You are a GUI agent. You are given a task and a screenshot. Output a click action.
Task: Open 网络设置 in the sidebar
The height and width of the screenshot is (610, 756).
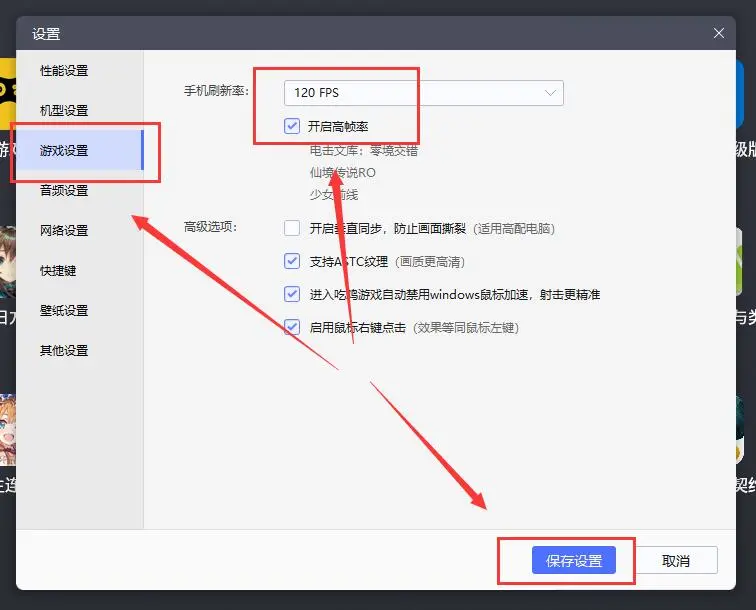click(x=64, y=231)
